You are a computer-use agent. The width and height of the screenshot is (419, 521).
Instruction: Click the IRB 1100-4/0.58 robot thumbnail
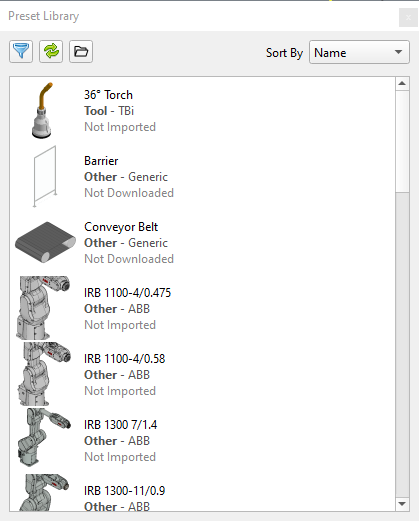(x=44, y=374)
